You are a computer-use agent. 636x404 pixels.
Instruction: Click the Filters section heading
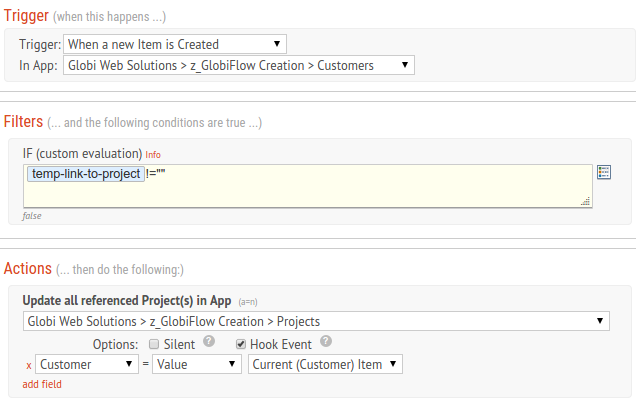[x=23, y=121]
